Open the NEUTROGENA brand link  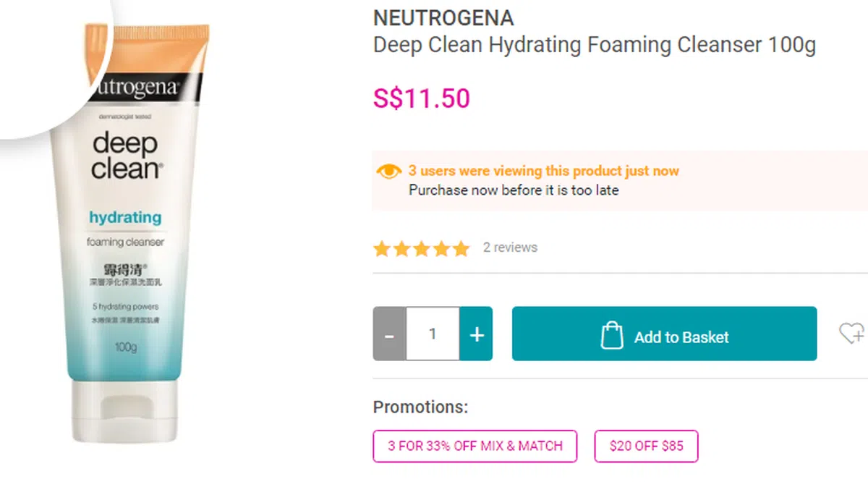point(443,17)
